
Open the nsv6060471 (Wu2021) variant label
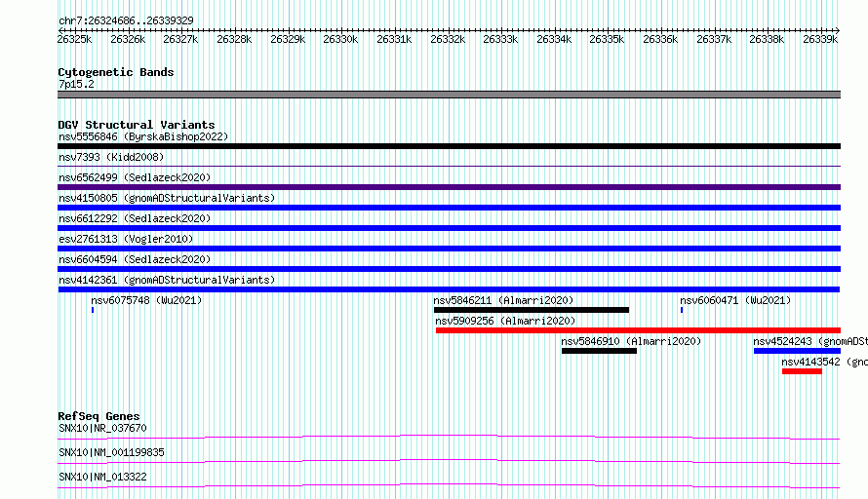click(735, 300)
